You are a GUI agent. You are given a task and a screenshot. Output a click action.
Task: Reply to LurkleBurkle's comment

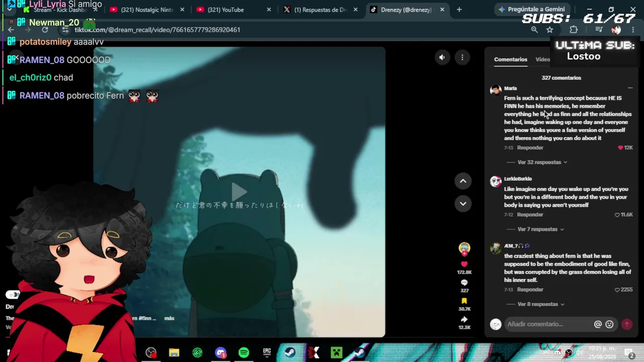click(x=530, y=215)
